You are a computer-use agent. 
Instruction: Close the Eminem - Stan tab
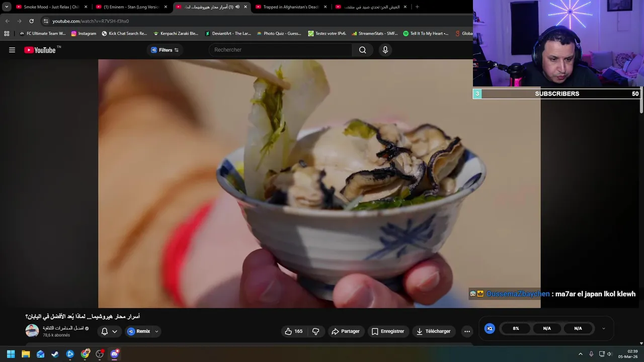pos(166,7)
